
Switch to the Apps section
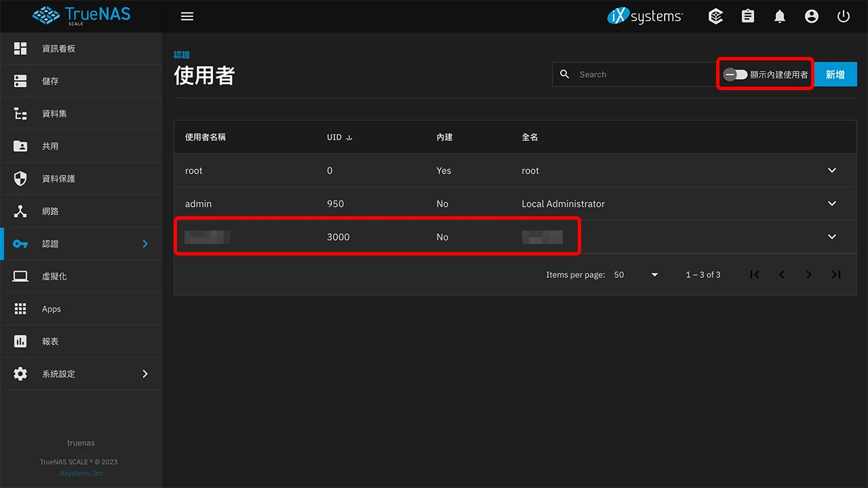(20, 308)
